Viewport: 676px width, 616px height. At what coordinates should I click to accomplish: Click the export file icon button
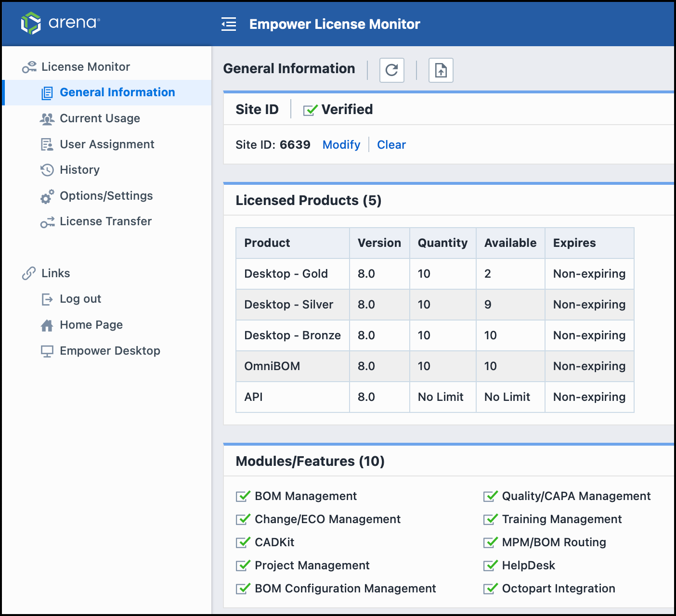click(x=441, y=70)
